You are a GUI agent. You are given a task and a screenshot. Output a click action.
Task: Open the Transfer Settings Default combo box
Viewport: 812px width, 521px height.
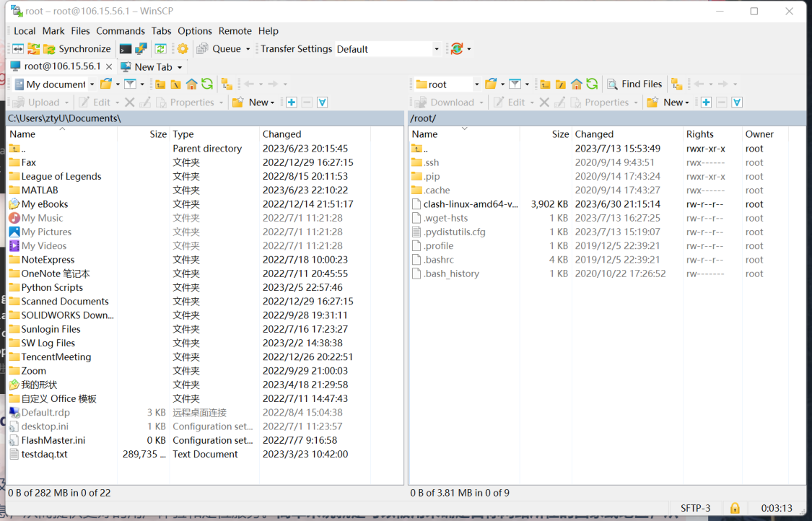(x=388, y=49)
